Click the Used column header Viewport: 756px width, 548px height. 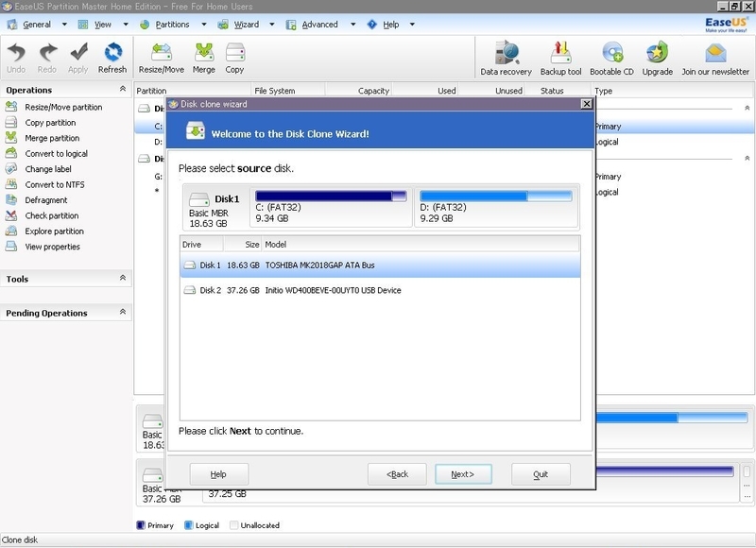pyautogui.click(x=425, y=91)
